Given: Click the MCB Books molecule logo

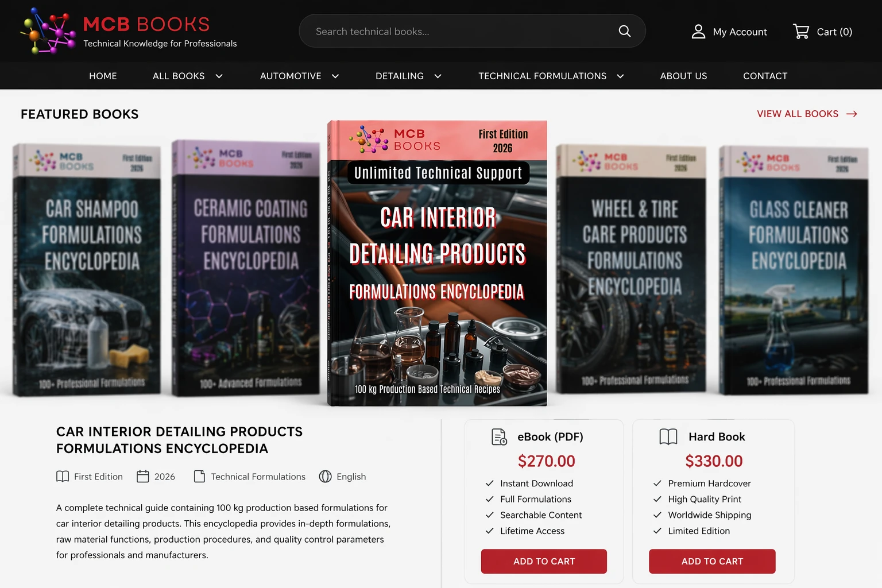Looking at the screenshot, I should (x=48, y=31).
